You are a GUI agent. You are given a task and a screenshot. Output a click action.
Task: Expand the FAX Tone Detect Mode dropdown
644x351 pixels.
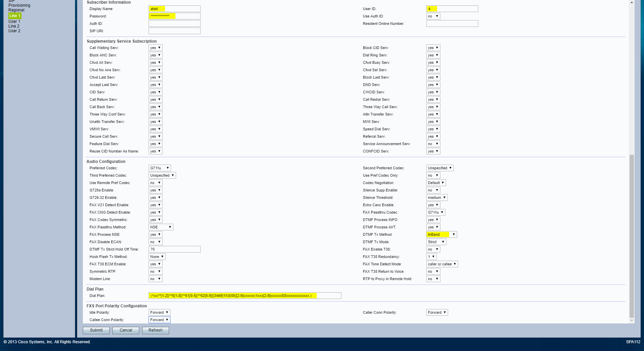coord(442,264)
